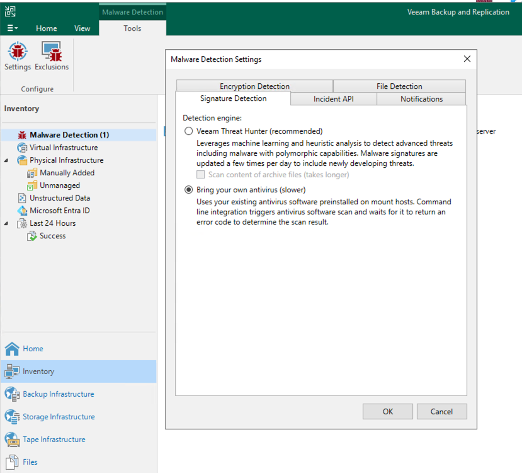522x474 pixels.
Task: Open the Backup Infrastructure view link
Action: [58, 394]
